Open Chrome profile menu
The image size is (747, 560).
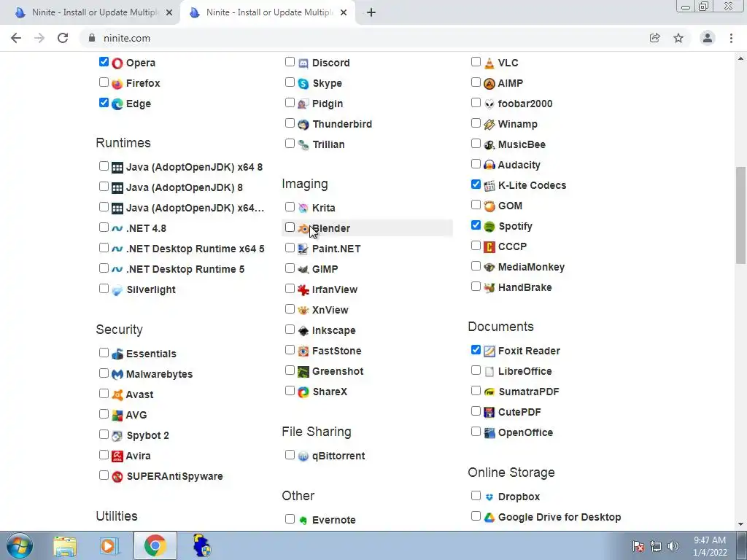(708, 38)
